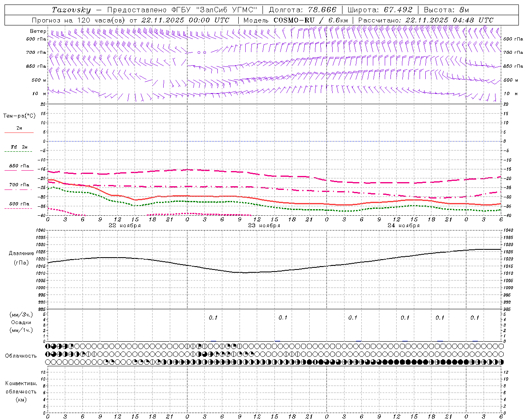Click the "Рассчитано: 22.11.2025 04:48 UTC" timestamp
The image size is (525, 420).
(426, 20)
